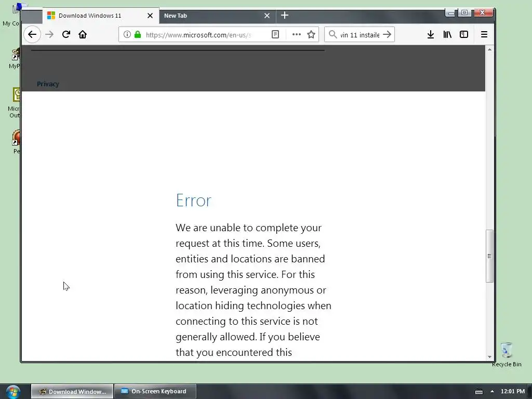The height and width of the screenshot is (399, 532).
Task: Toggle reader view in address bar
Action: tap(275, 34)
